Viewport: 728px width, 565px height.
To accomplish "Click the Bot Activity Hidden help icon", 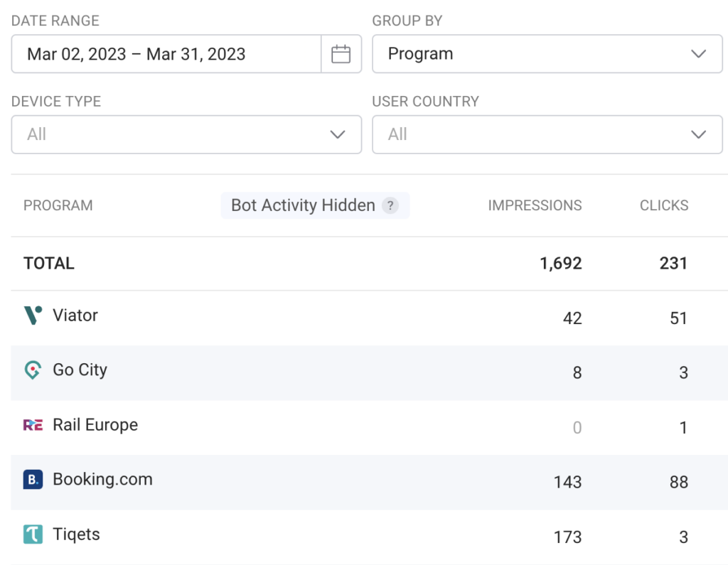I will pyautogui.click(x=390, y=205).
